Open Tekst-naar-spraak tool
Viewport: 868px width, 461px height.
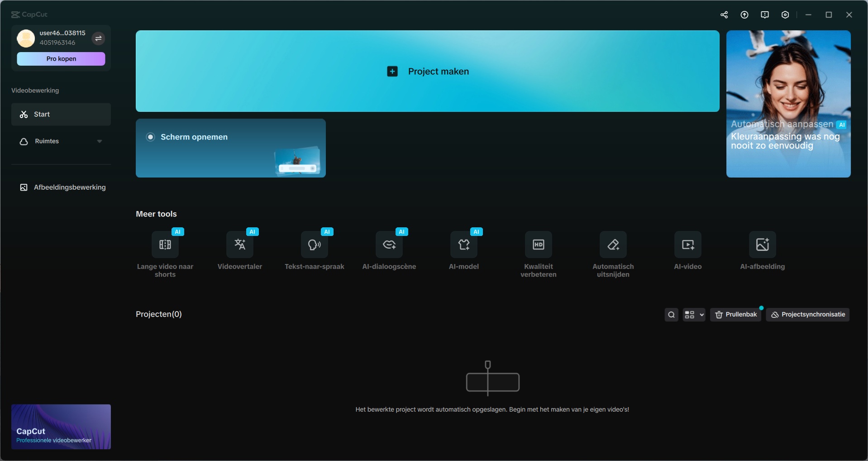(315, 245)
